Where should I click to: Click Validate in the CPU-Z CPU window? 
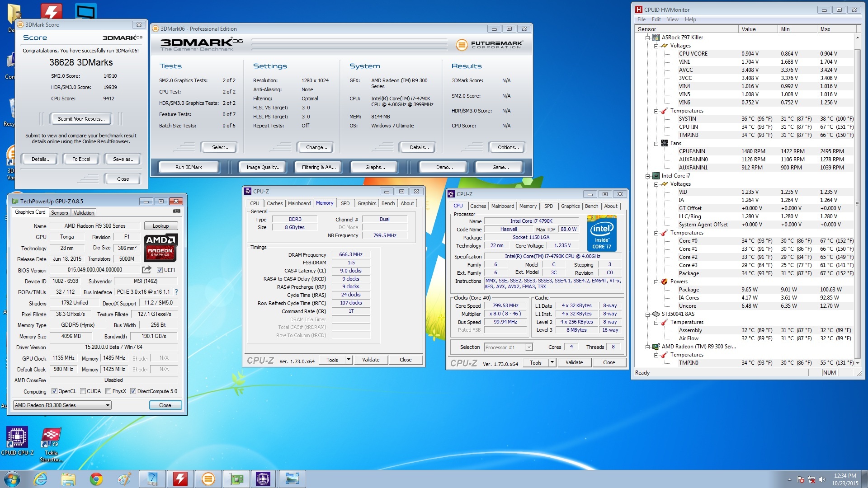click(574, 362)
